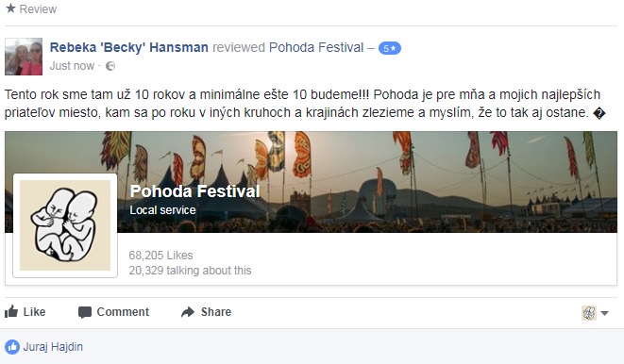This screenshot has width=624, height=364.
Task: Click the Share arrow icon
Action: coord(188,312)
